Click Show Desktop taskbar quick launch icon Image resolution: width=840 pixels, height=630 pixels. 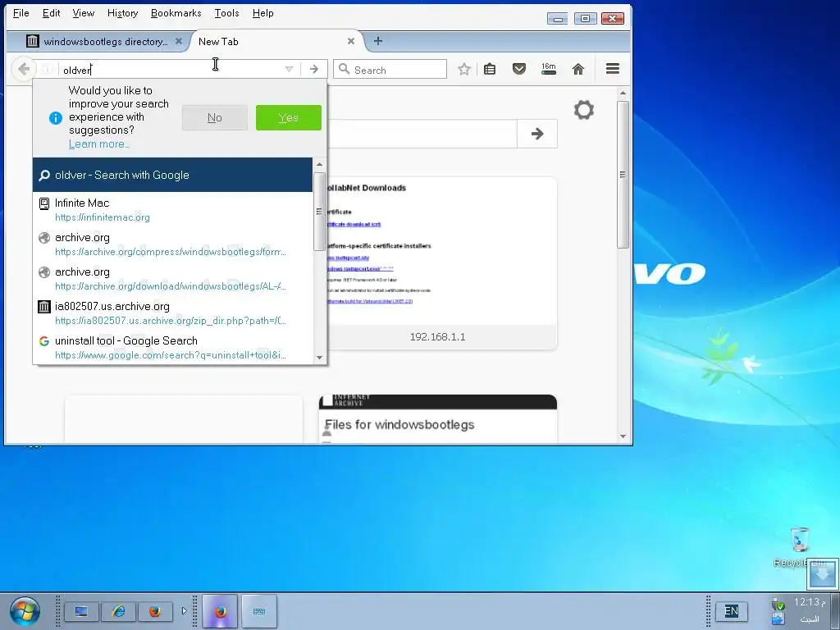(x=81, y=611)
